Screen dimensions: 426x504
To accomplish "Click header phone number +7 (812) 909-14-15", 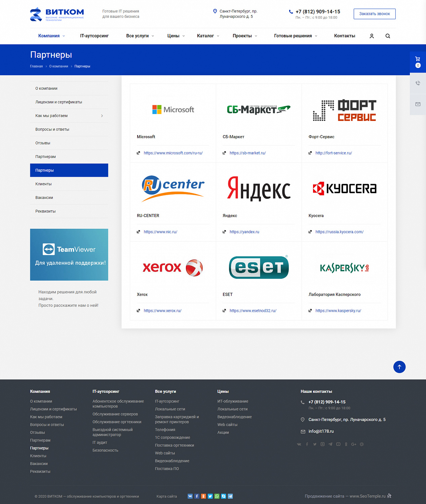I will [x=318, y=11].
